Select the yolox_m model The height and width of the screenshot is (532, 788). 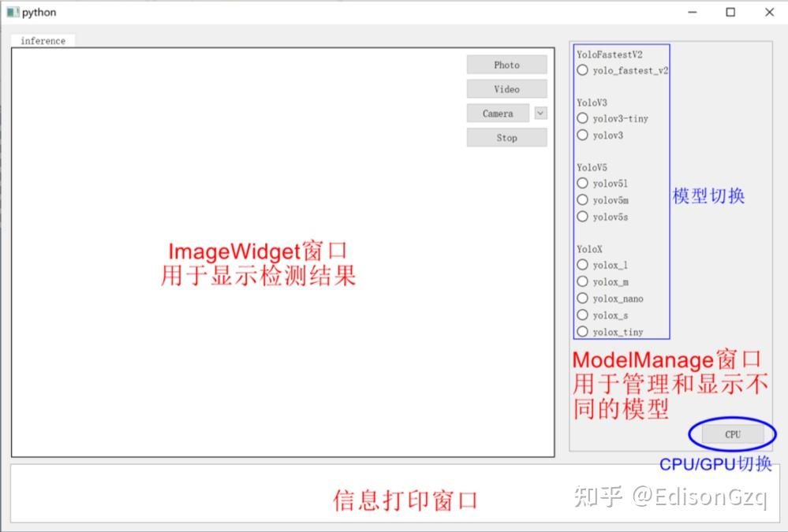(x=582, y=281)
